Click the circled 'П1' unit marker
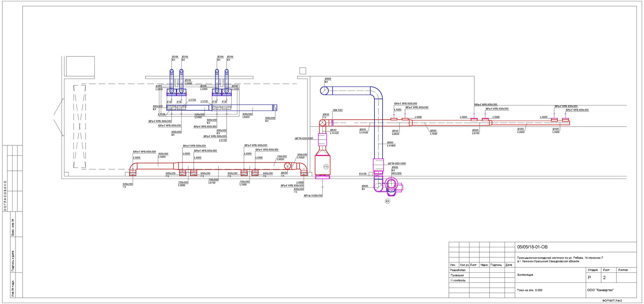 point(326,167)
